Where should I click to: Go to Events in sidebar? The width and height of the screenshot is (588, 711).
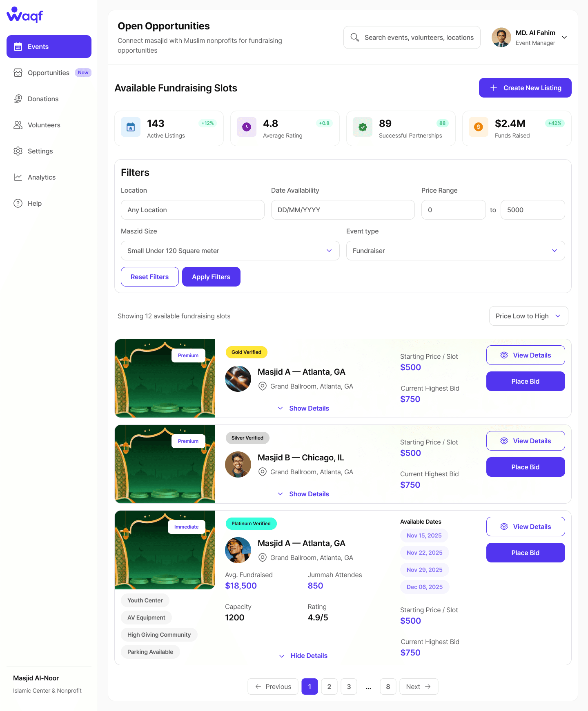[49, 47]
